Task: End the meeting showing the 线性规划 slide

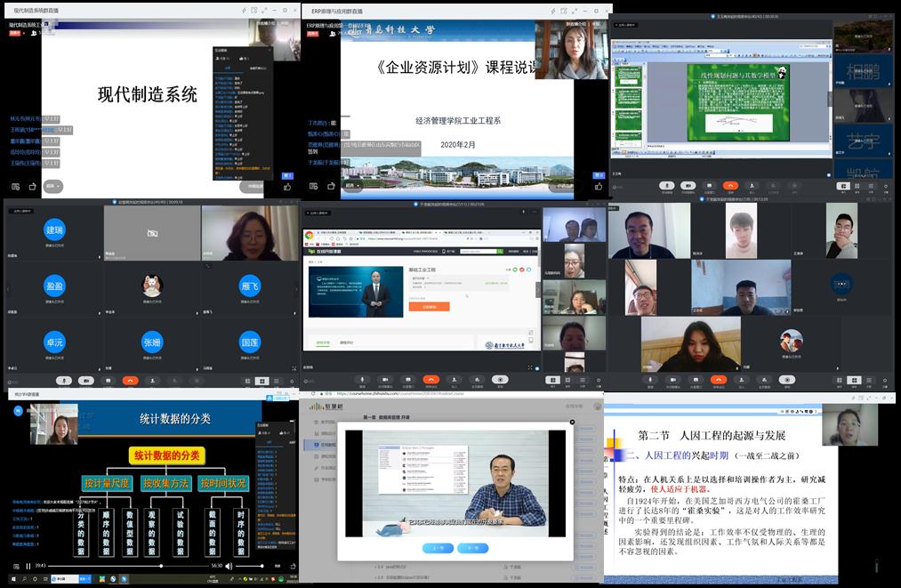Action: 730,186
